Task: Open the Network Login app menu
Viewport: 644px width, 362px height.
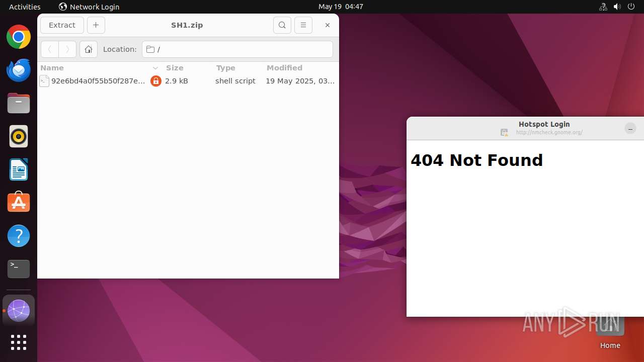Action: pos(89,7)
